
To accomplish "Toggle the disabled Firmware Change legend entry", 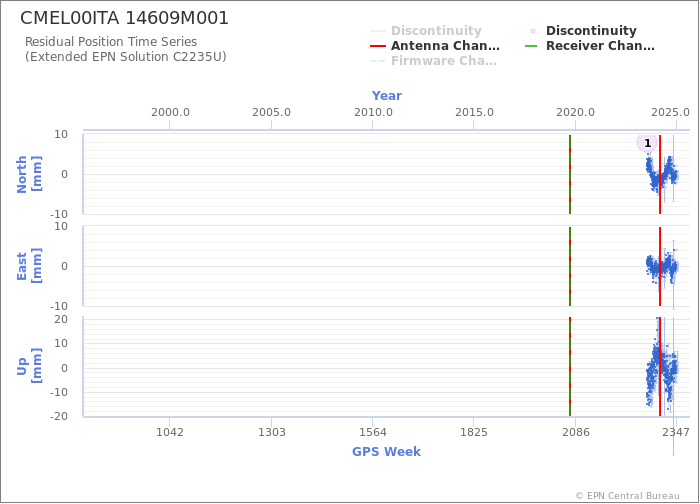I will 433,61.
